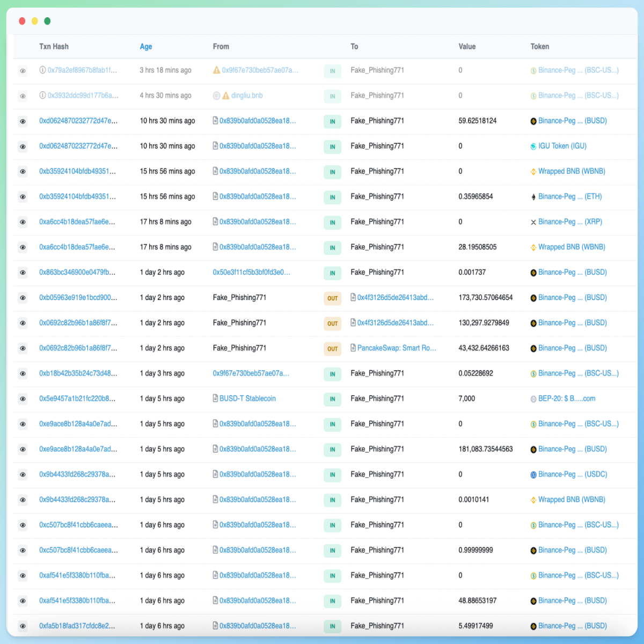The image size is (644, 644).
Task: Click Fake_Phishing771 sender in 173,730.57064654 row
Action: tap(239, 297)
